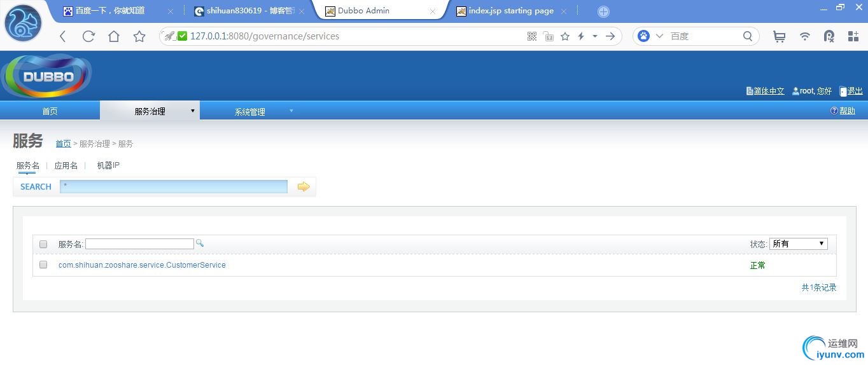Click the Baidu paw search engine icon
This screenshot has height=365, width=868.
coord(643,36)
